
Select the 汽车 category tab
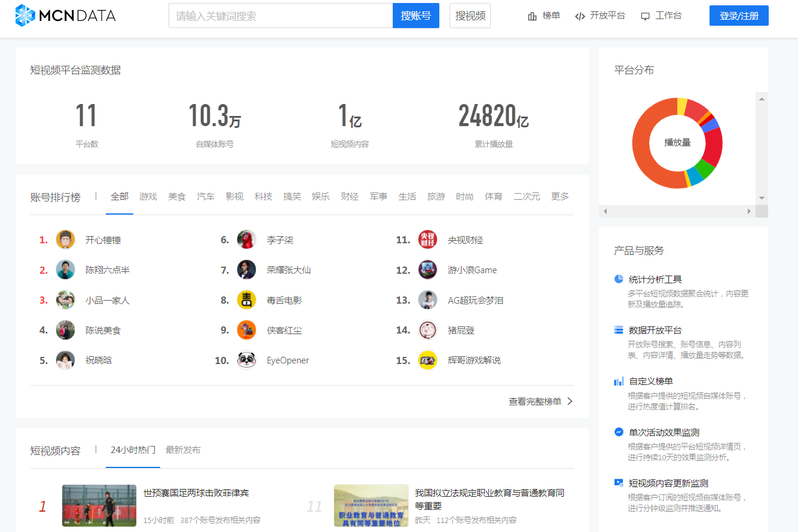(x=206, y=197)
